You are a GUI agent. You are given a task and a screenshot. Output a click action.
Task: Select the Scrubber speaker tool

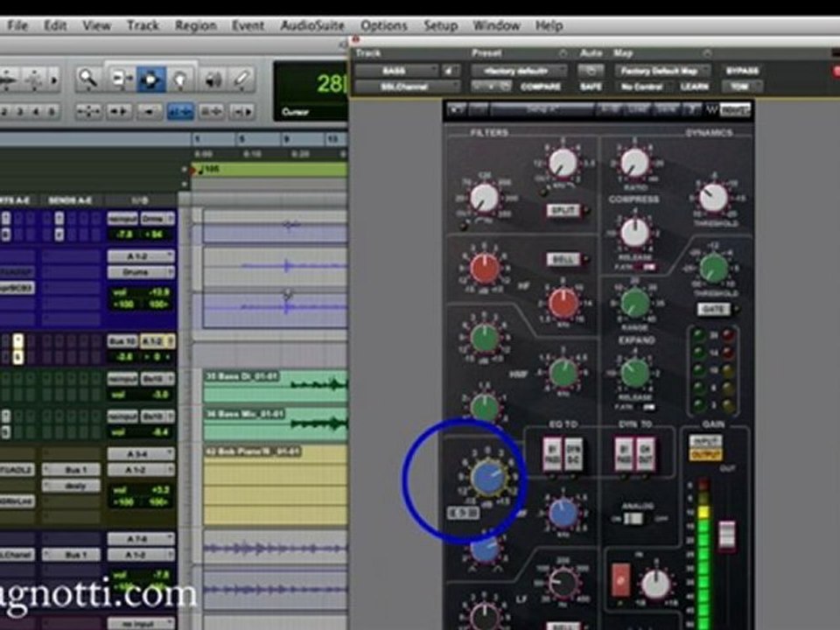(x=213, y=80)
